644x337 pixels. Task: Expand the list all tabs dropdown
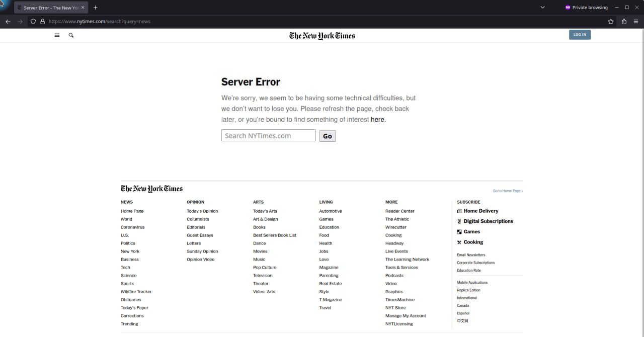(542, 8)
